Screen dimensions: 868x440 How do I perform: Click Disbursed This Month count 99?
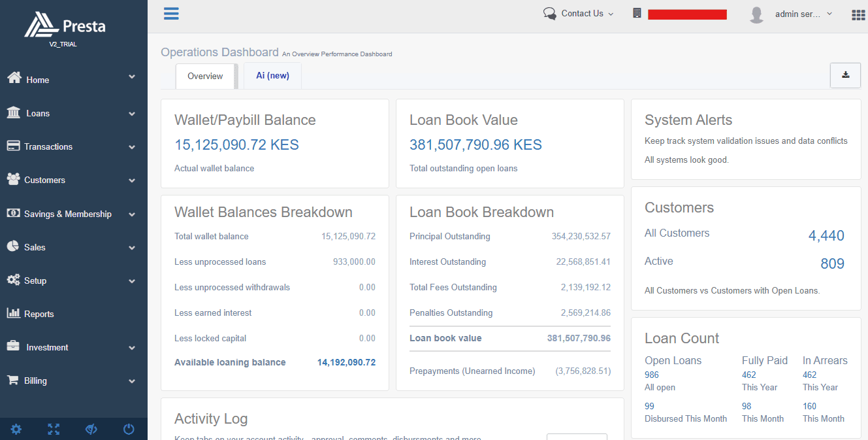pos(649,406)
